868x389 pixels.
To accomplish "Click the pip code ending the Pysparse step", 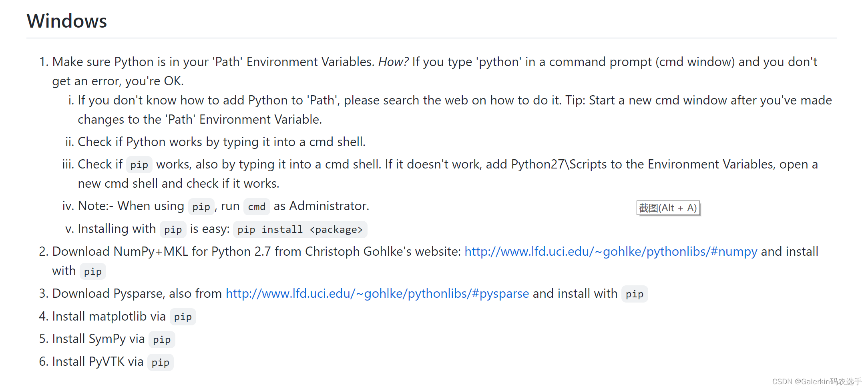I will (x=634, y=294).
